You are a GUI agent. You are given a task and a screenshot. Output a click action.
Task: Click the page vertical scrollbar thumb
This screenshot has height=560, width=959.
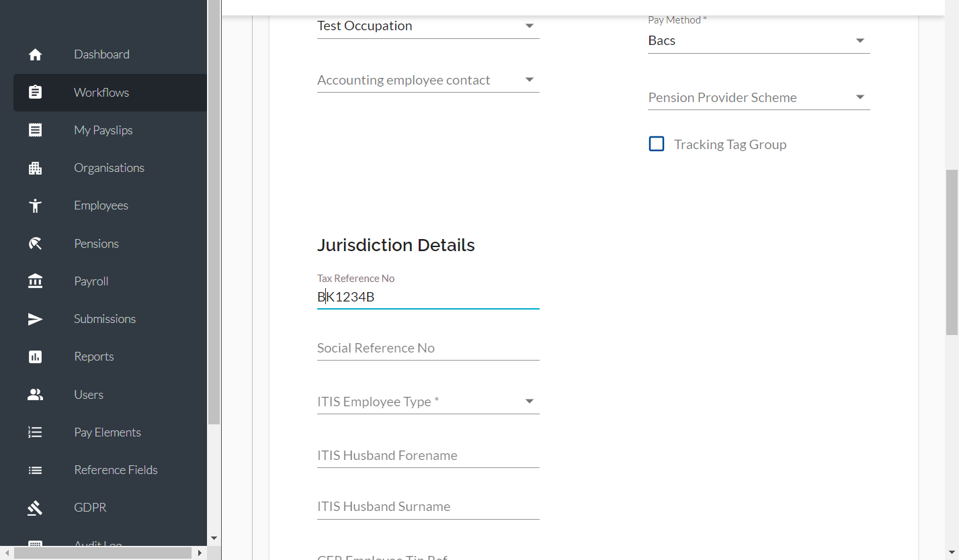[952, 252]
